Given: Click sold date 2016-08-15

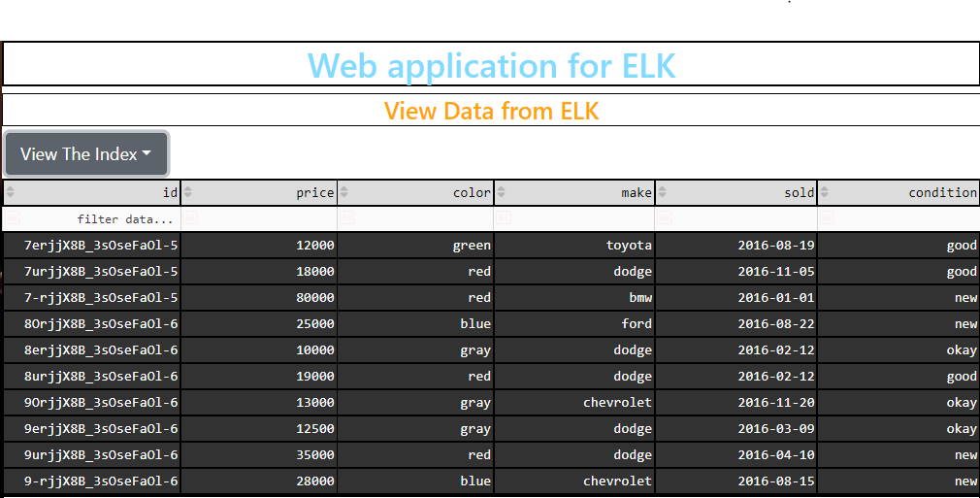Looking at the screenshot, I should [x=736, y=481].
